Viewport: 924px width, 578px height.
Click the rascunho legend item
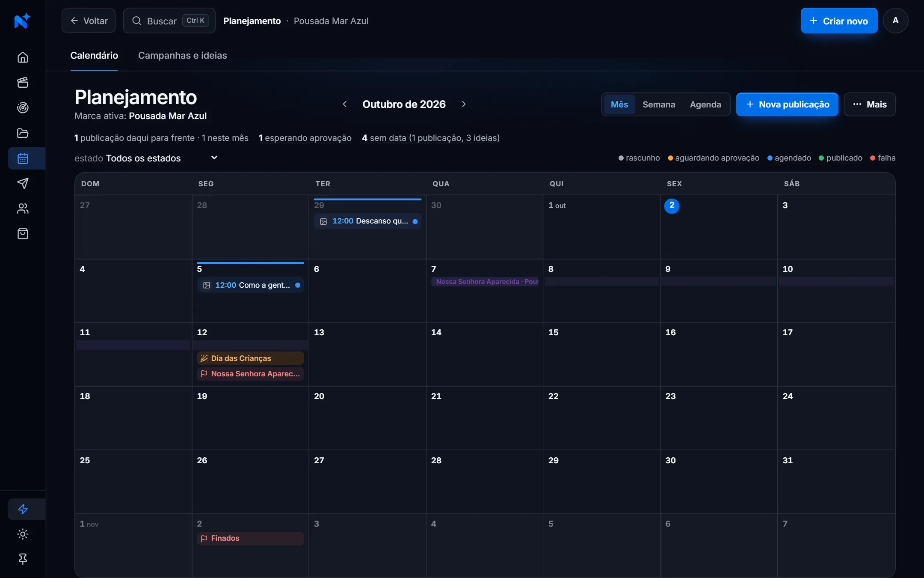(639, 158)
